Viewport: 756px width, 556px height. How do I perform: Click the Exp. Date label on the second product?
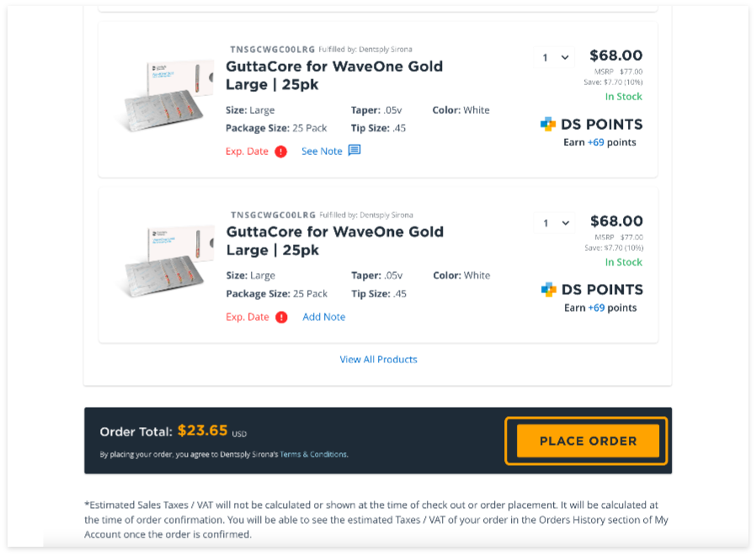click(248, 317)
